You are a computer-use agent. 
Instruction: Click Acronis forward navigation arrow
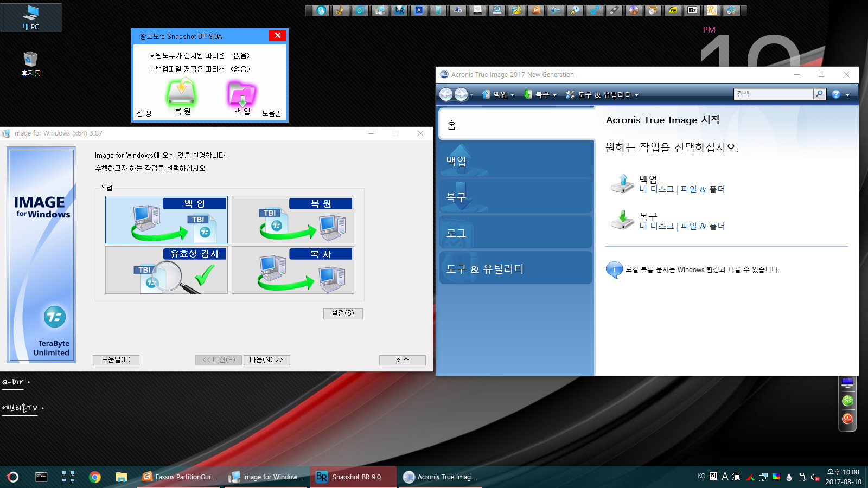click(x=461, y=94)
